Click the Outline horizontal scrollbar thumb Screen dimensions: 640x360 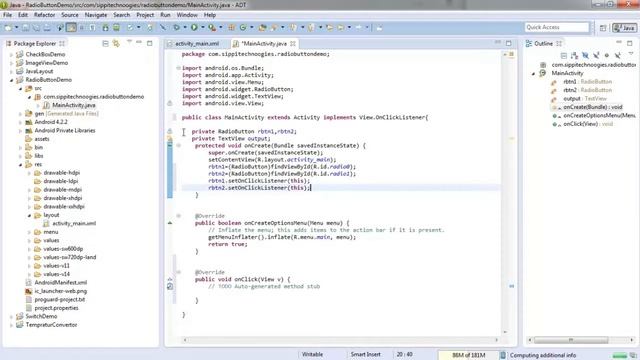pyautogui.click(x=571, y=340)
